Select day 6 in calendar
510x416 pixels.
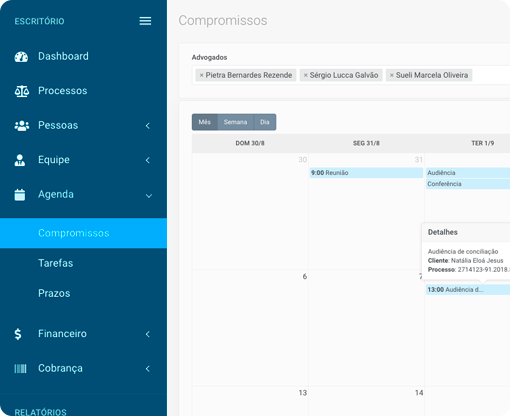pos(305,277)
